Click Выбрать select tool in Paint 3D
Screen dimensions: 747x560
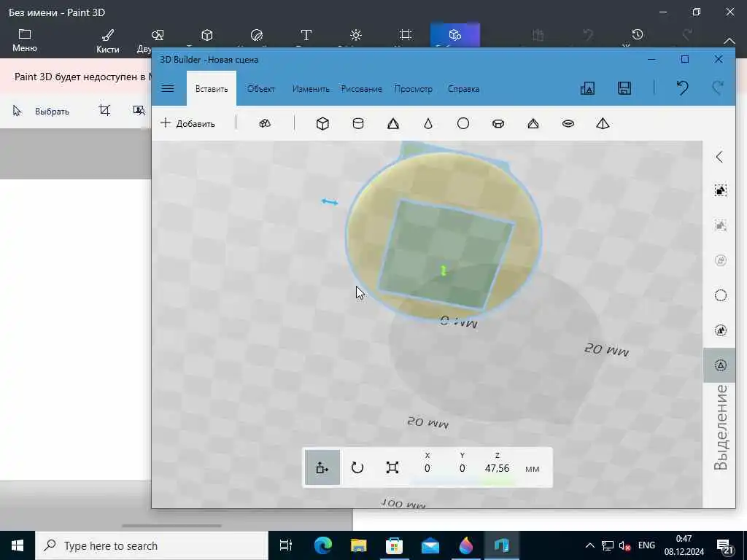tap(41, 111)
